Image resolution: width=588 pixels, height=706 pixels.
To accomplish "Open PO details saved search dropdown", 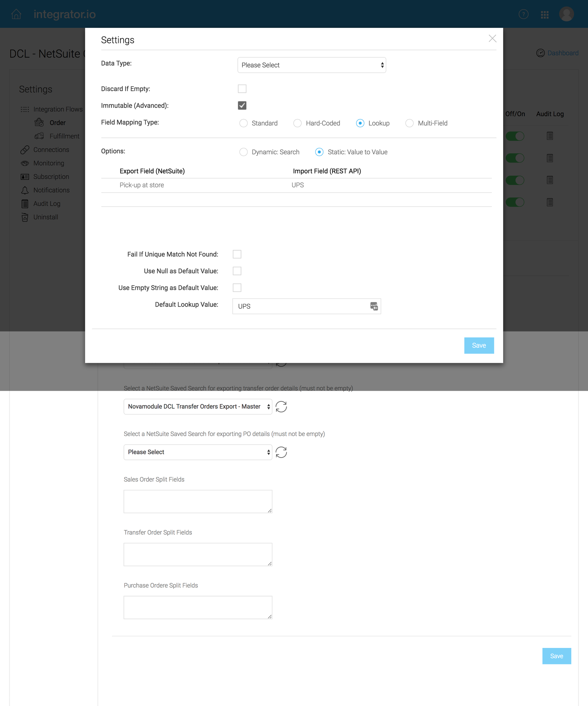I will pos(198,452).
